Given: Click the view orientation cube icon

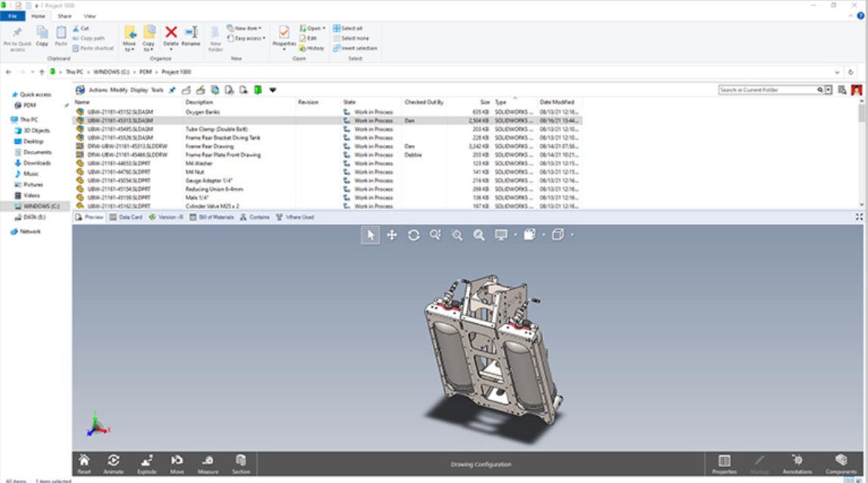Looking at the screenshot, I should 558,235.
